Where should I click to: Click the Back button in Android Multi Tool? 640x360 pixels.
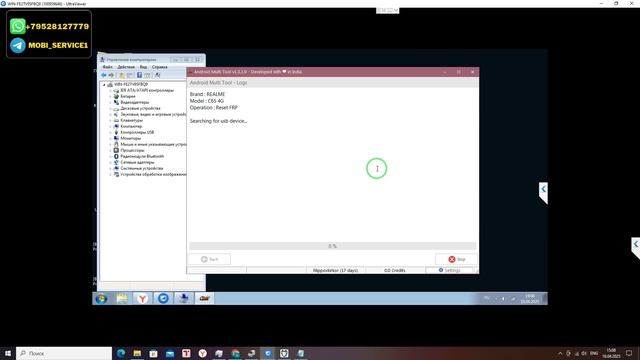click(209, 259)
